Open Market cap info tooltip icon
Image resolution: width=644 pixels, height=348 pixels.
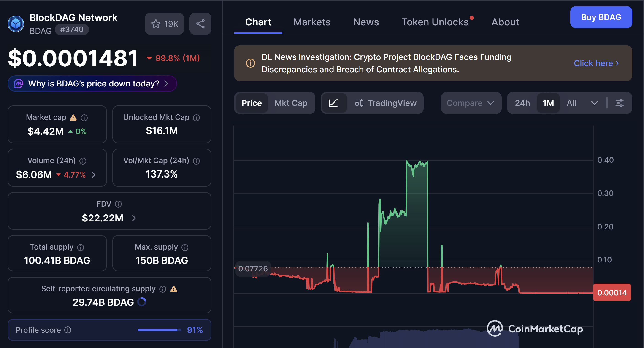tap(84, 118)
